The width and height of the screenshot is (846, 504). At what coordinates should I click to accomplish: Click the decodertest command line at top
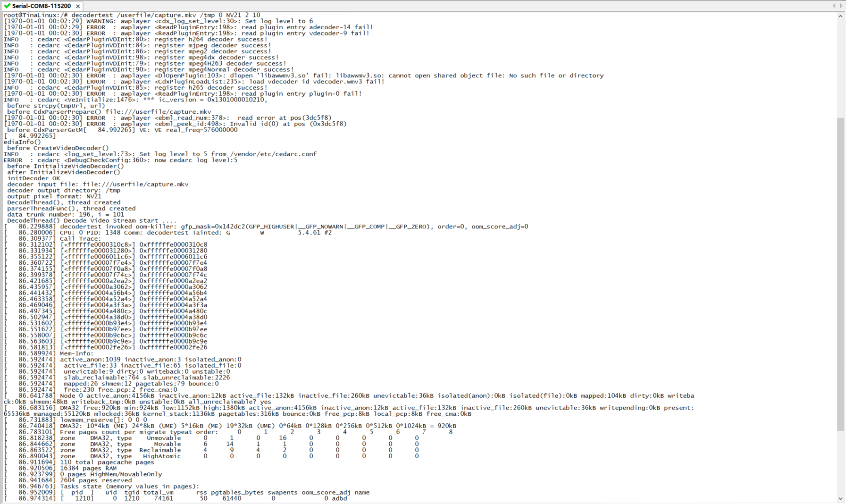[x=132, y=15]
